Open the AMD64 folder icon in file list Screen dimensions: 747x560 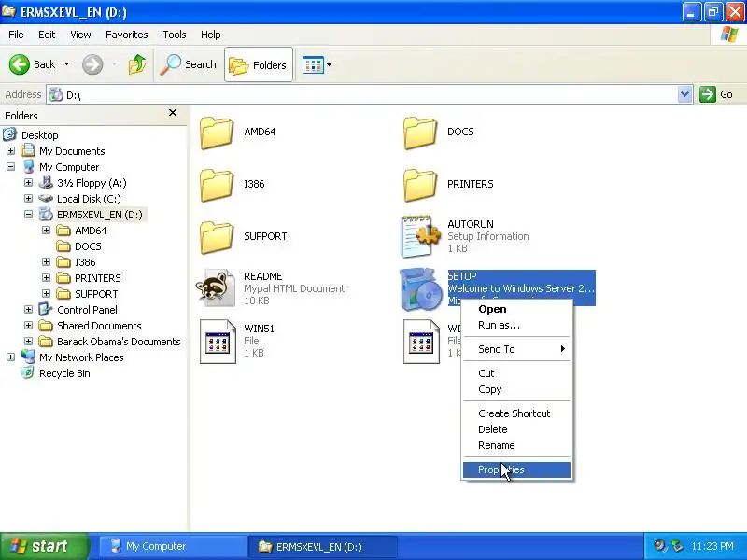(x=217, y=133)
